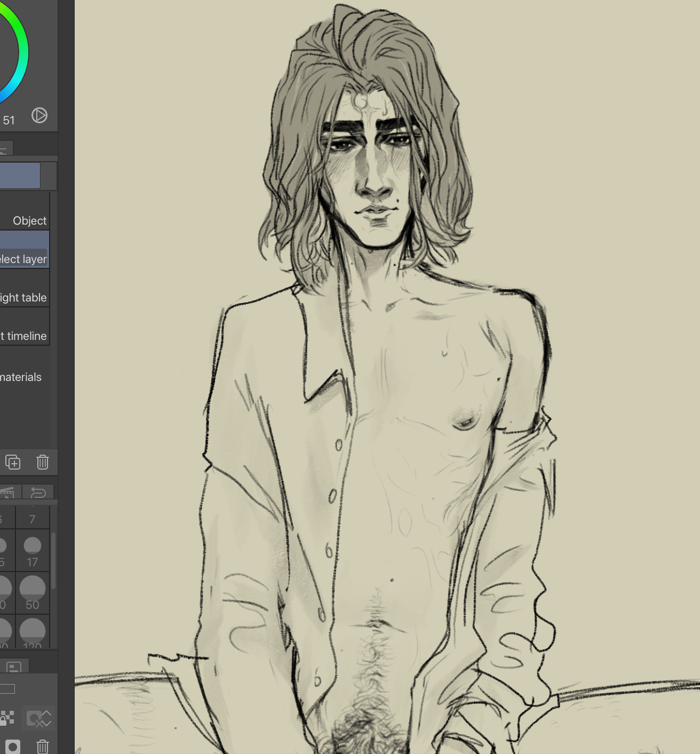This screenshot has height=754, width=700.
Task: Open the curved return-arrow tab above brush sizes
Action: point(38,492)
